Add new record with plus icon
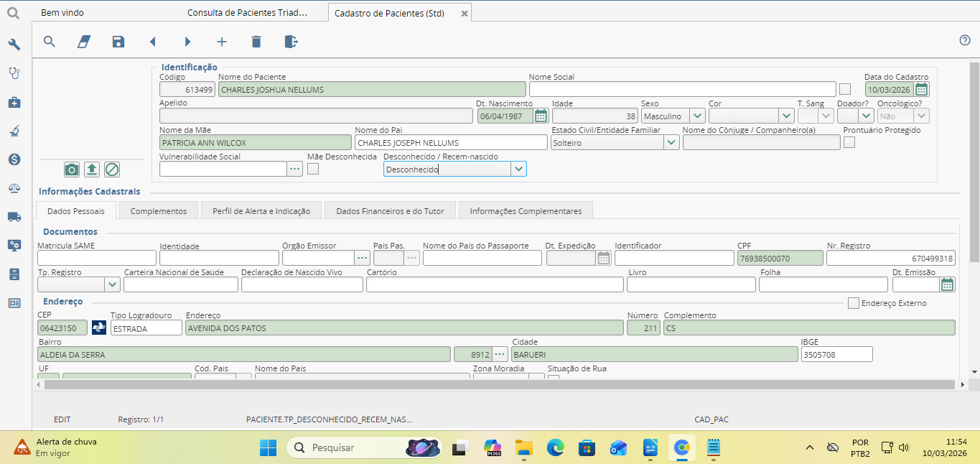The width and height of the screenshot is (980, 464). (x=222, y=42)
